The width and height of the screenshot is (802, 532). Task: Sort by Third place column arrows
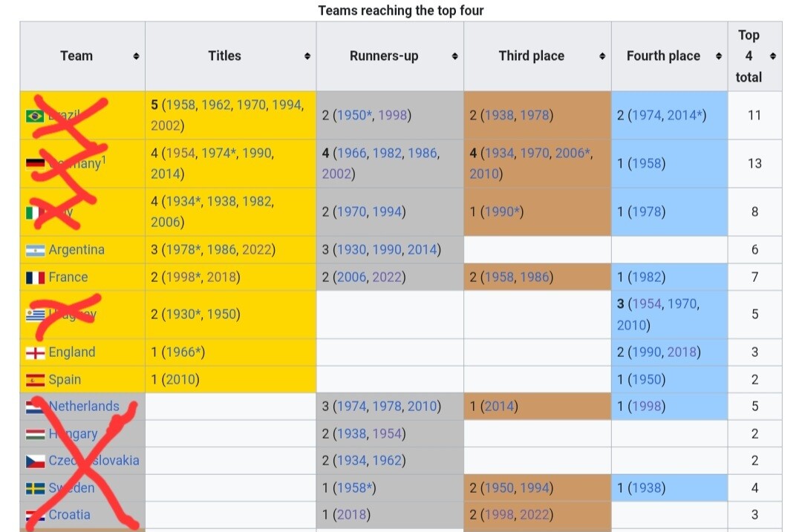tap(602, 56)
